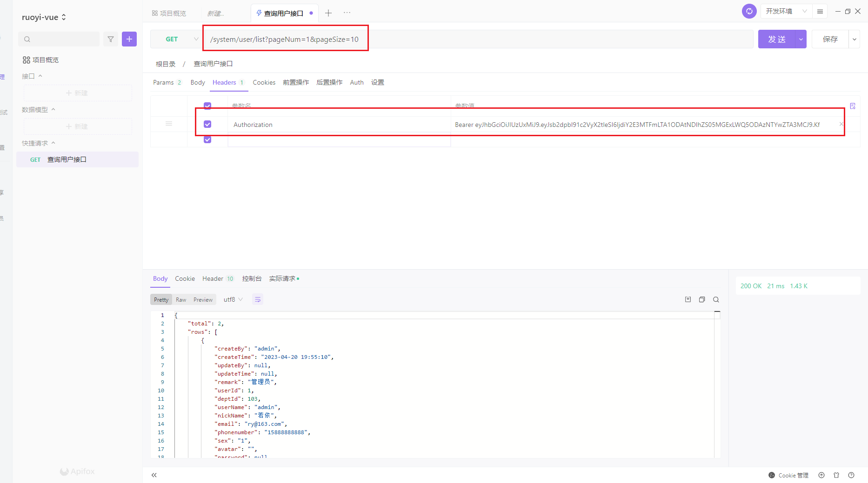Viewport: 868px width, 483px height.
Task: Open the utf8 encoding dropdown
Action: (233, 299)
